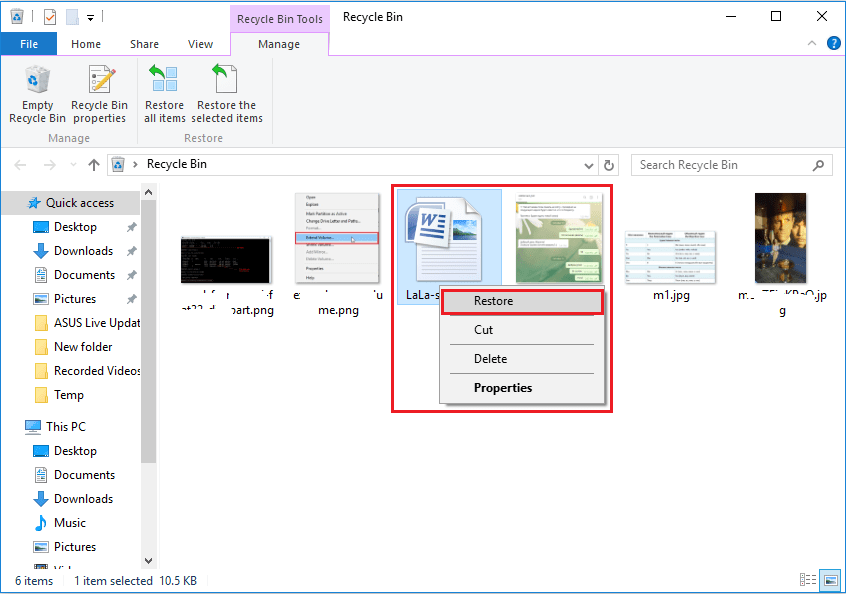Click Restore all items icon
Screen dimensions: 846x594
click(164, 94)
